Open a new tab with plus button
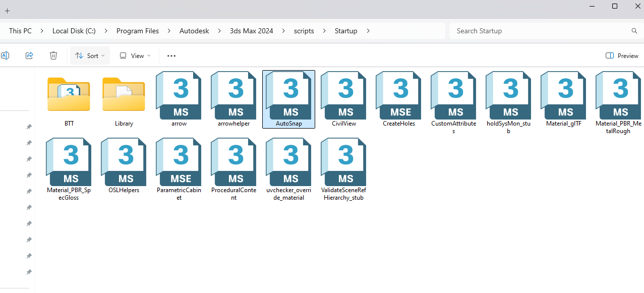This screenshot has height=293, width=644. point(7,11)
